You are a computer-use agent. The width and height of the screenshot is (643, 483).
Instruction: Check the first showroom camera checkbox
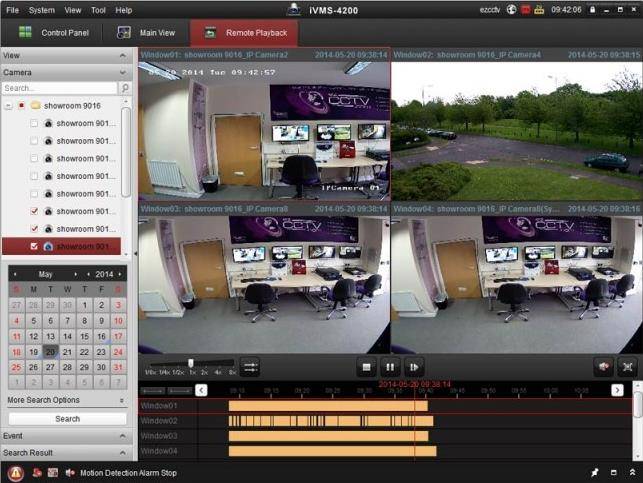[35, 123]
